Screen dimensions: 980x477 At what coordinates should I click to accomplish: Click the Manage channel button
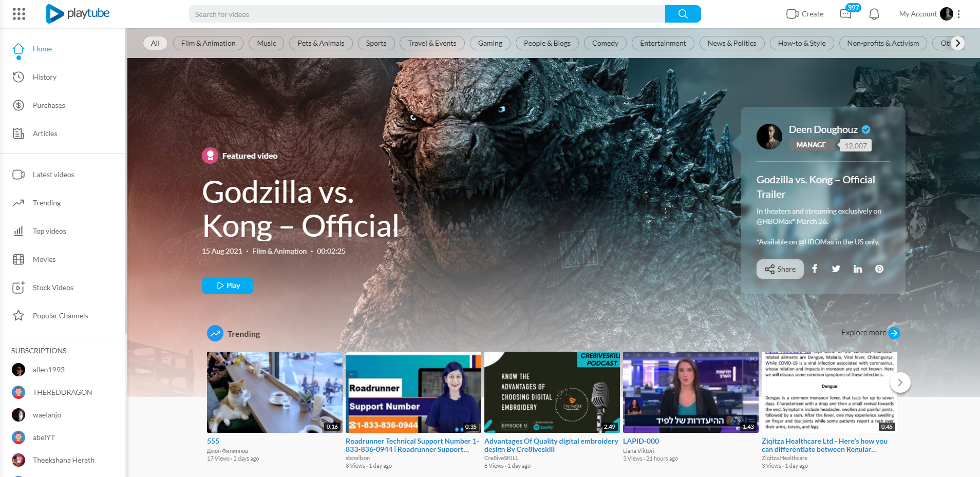[811, 145]
